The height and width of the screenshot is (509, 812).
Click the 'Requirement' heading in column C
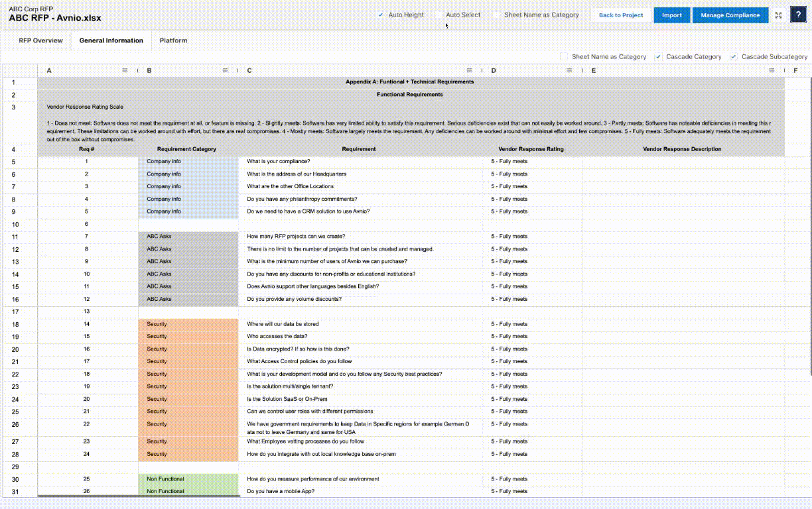(359, 149)
